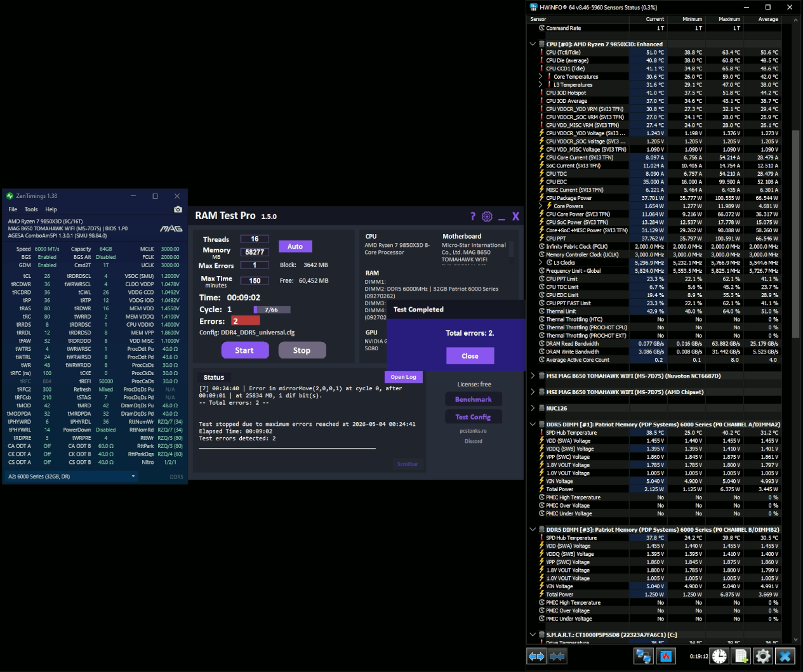This screenshot has width=803, height=672.
Task: Click the cycle progress bar showing 7/66
Action: 272,310
